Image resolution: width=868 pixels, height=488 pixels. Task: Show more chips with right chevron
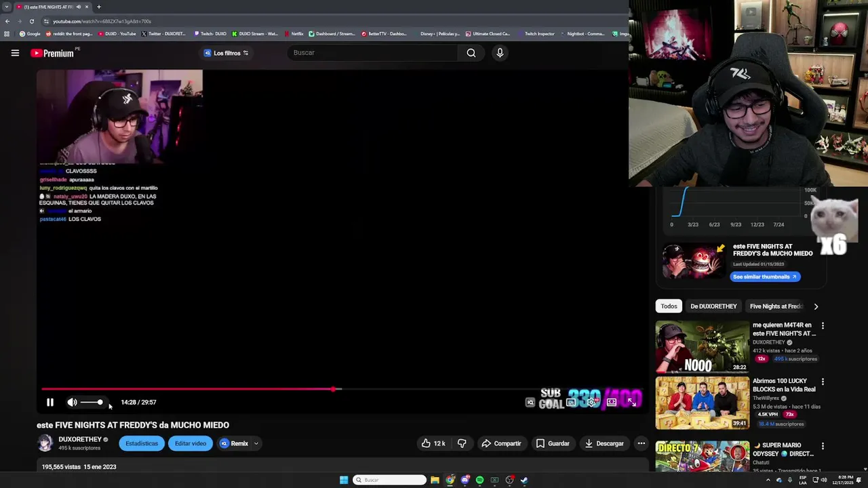(816, 306)
